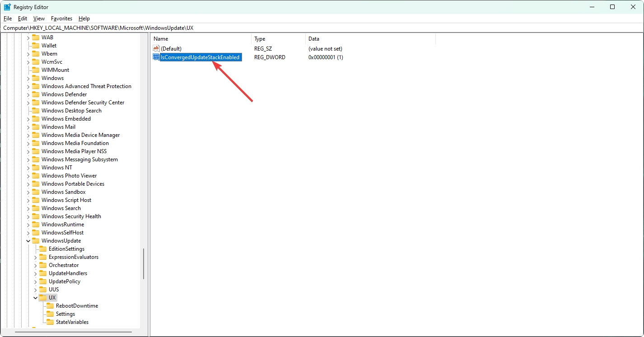Click the EditionSettings folder icon
Image resolution: width=644 pixels, height=337 pixels.
(x=43, y=249)
